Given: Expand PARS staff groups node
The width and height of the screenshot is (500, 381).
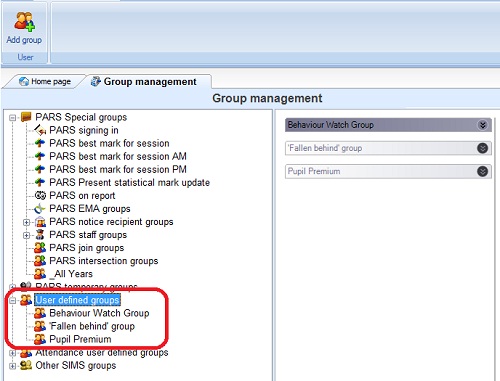Looking at the screenshot, I should click(x=26, y=235).
